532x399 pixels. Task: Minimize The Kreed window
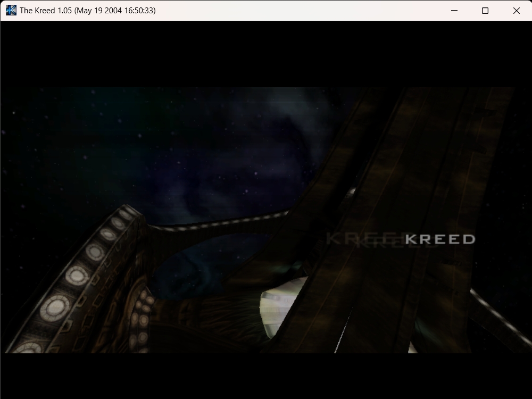point(454,11)
